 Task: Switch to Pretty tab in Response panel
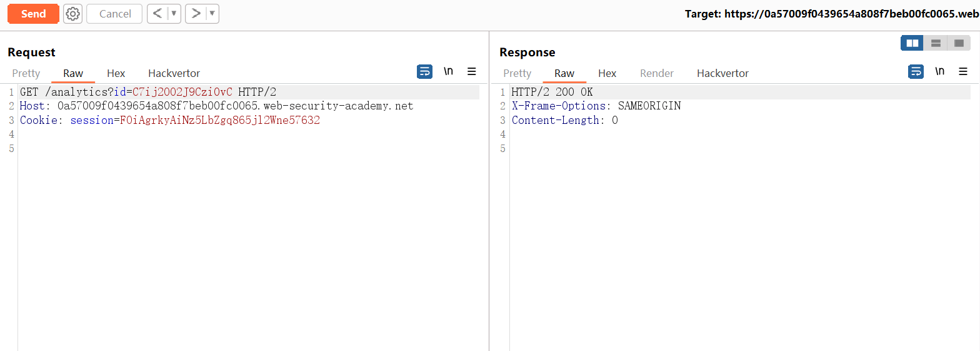click(517, 73)
